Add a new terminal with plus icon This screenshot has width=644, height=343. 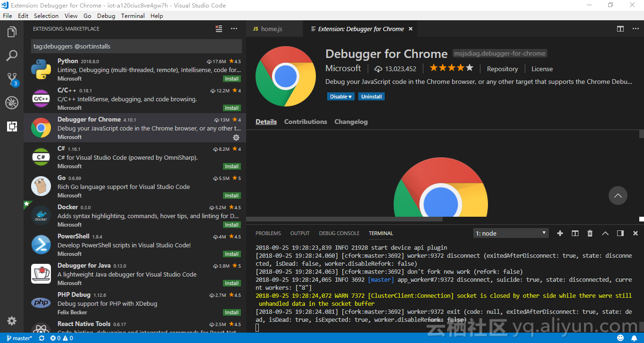coord(560,233)
